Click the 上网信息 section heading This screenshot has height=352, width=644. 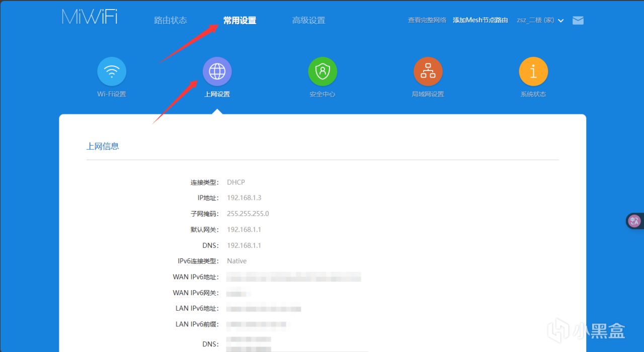[x=103, y=147]
